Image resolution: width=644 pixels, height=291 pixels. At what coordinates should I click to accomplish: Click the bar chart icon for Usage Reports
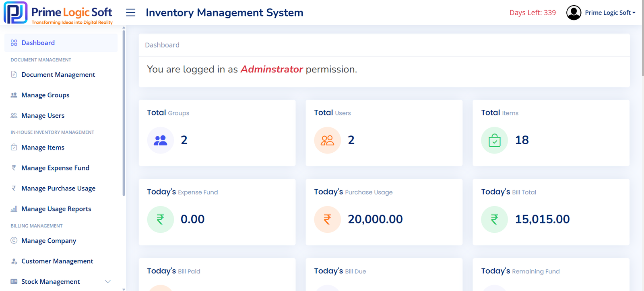[x=14, y=209]
